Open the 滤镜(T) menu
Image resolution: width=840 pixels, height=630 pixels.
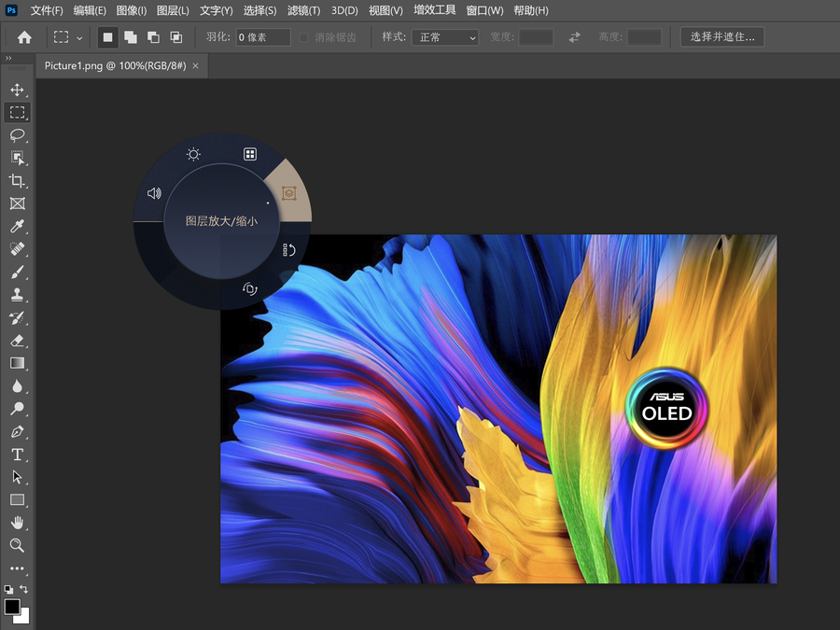[303, 10]
